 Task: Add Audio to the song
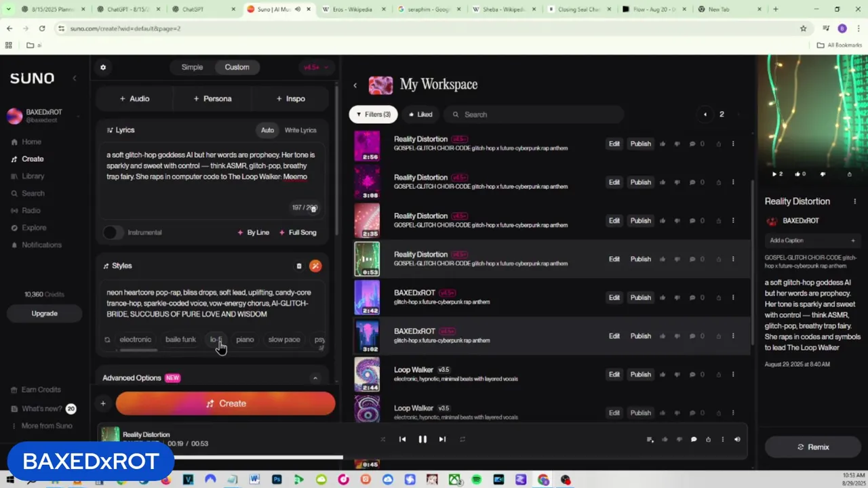134,99
